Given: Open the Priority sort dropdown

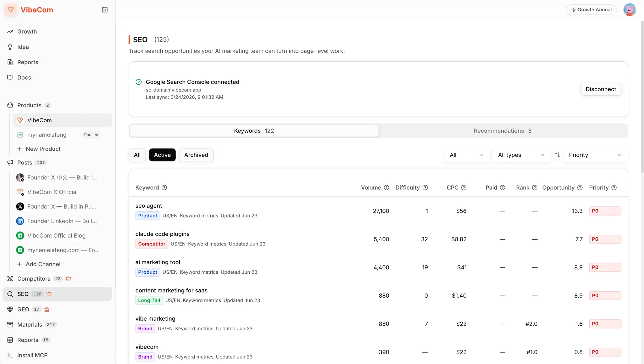Looking at the screenshot, I should 596,155.
